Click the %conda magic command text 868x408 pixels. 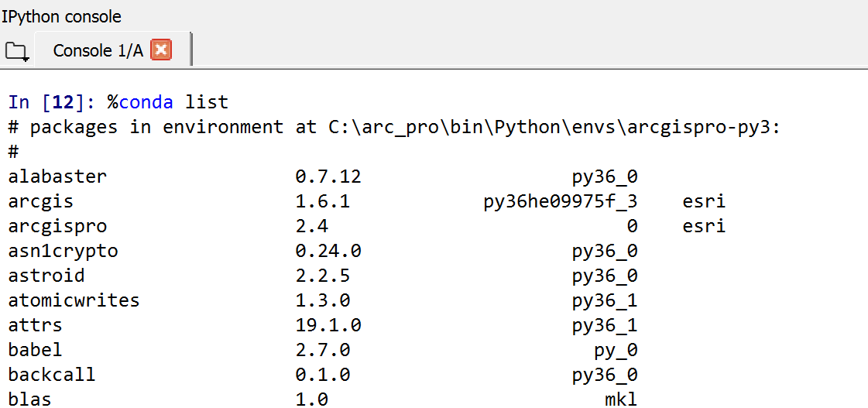(140, 102)
